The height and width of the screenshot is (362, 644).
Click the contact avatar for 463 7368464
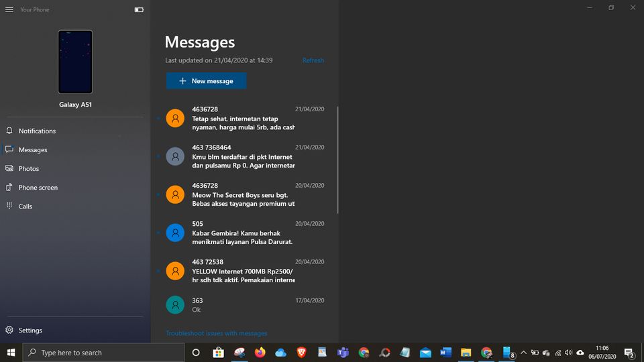coord(175,156)
